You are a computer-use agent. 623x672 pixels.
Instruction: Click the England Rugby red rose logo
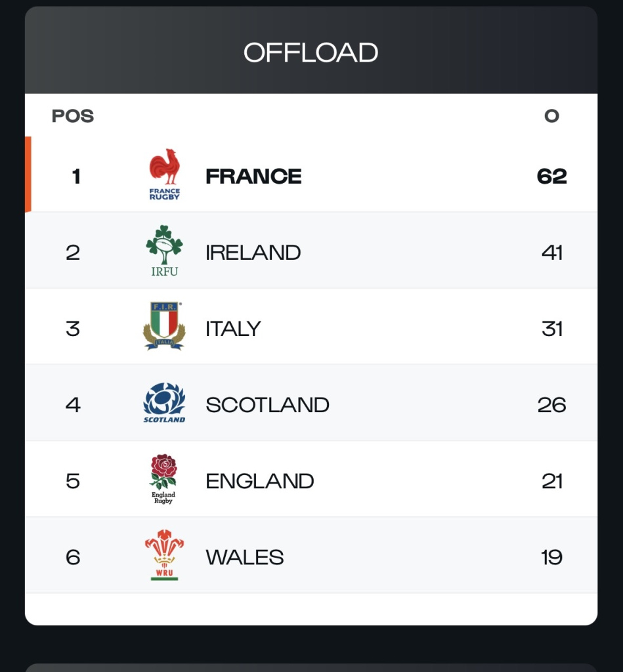[x=163, y=479]
